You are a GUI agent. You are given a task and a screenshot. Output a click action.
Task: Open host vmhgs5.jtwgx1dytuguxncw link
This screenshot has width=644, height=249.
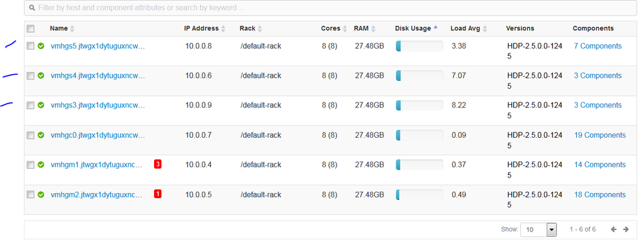[98, 46]
